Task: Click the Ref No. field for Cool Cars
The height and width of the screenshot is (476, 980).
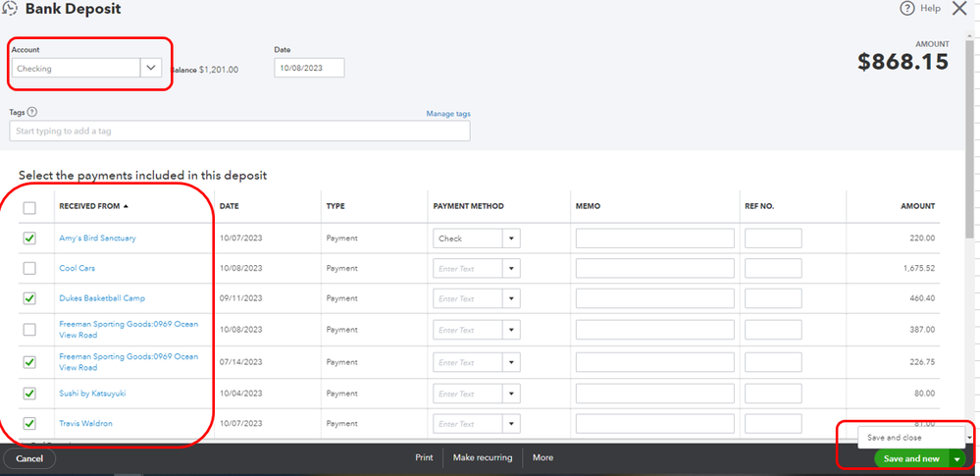Action: [773, 269]
